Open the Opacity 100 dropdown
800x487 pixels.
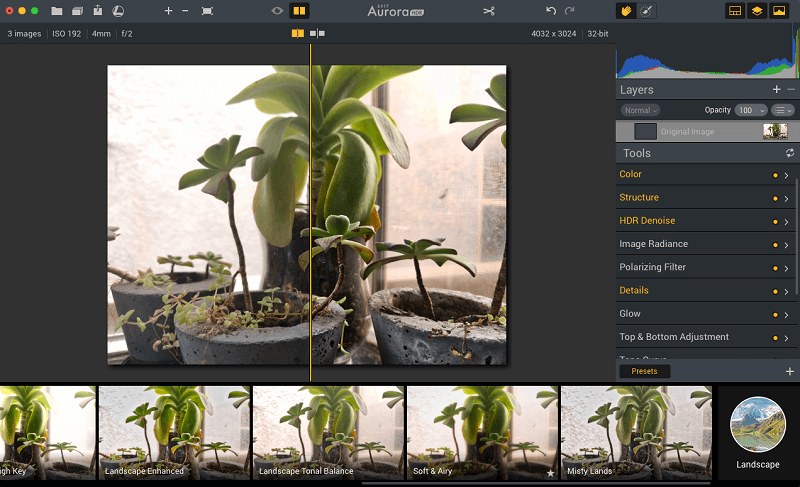point(751,110)
